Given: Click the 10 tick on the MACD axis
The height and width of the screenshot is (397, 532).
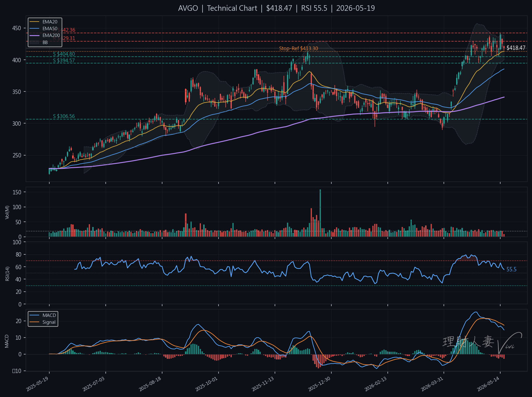Looking at the screenshot, I should point(18,338).
